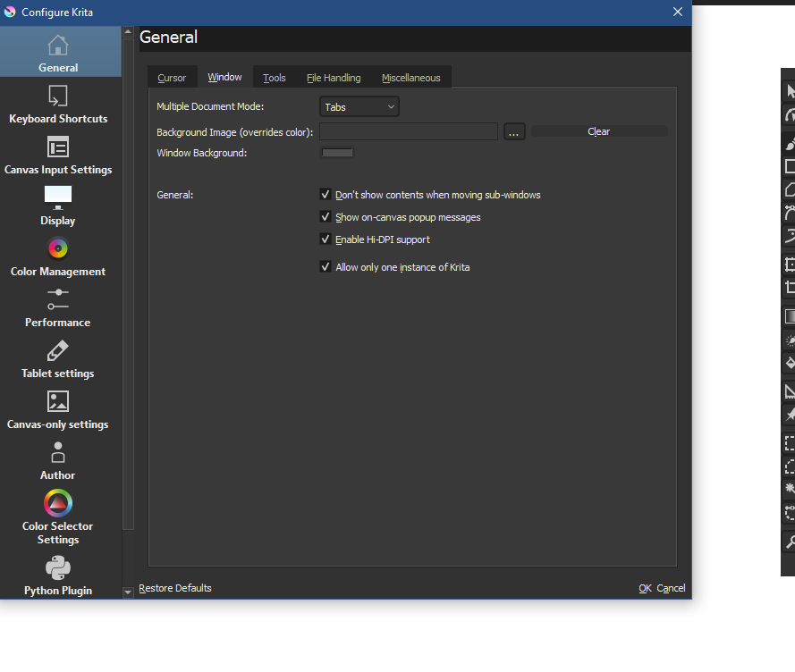Toggle Don't show contents when moving sub-windows
The width and height of the screenshot is (795, 672).
pos(326,195)
